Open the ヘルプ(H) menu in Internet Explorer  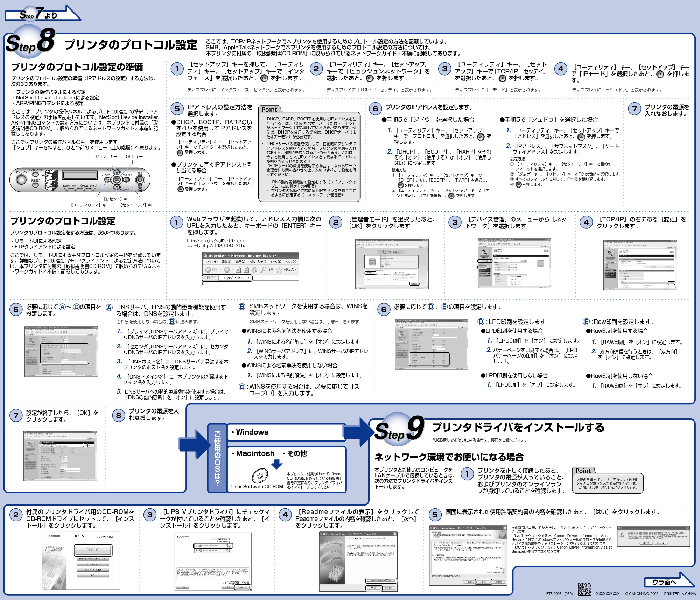[x=291, y=262]
